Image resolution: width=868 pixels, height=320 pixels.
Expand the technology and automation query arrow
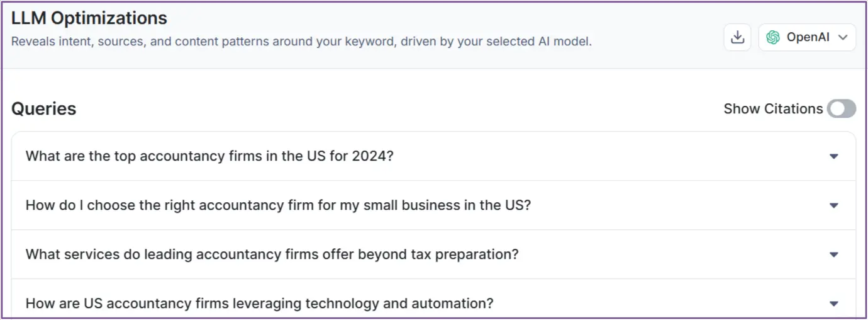834,304
